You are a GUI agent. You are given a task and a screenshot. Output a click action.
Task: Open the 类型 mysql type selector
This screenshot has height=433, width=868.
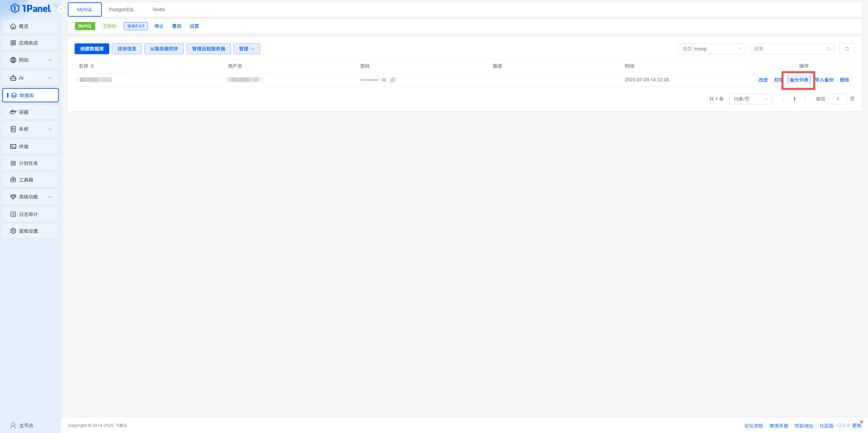[712, 49]
